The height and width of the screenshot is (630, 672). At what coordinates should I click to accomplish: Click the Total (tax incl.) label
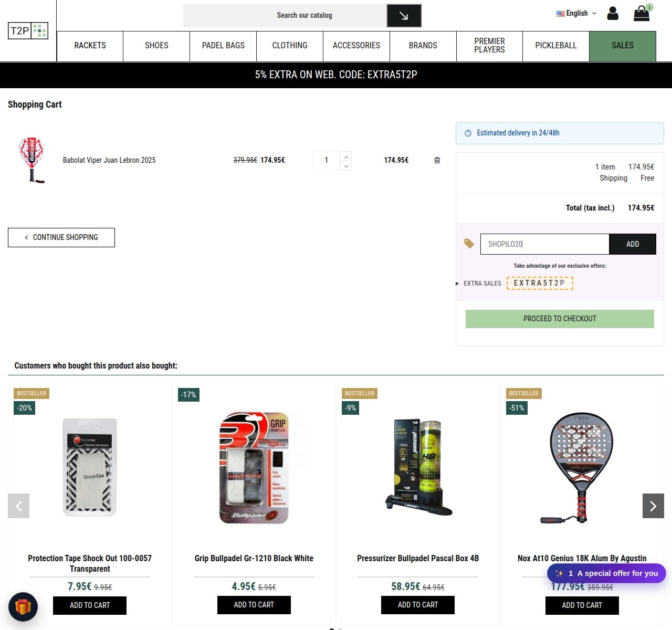tap(590, 208)
